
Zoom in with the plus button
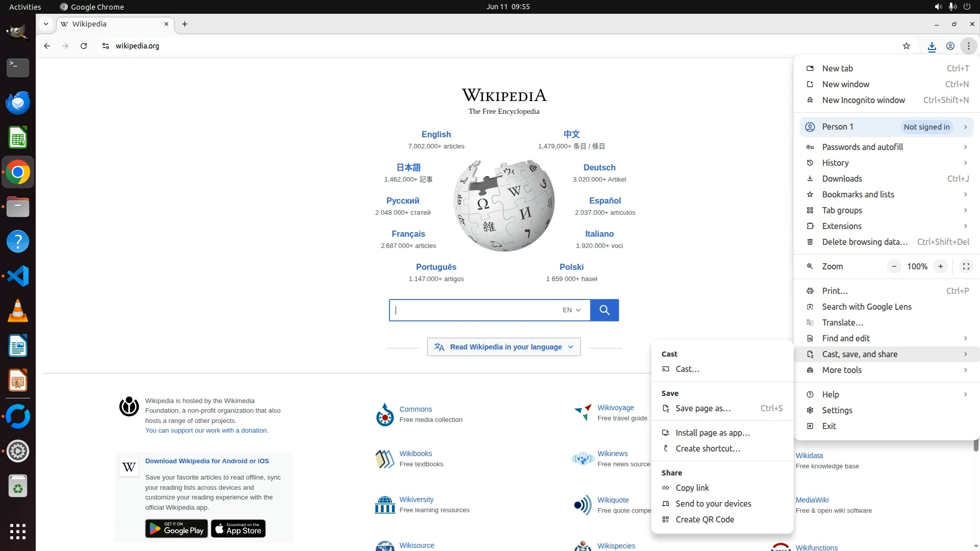click(x=940, y=266)
